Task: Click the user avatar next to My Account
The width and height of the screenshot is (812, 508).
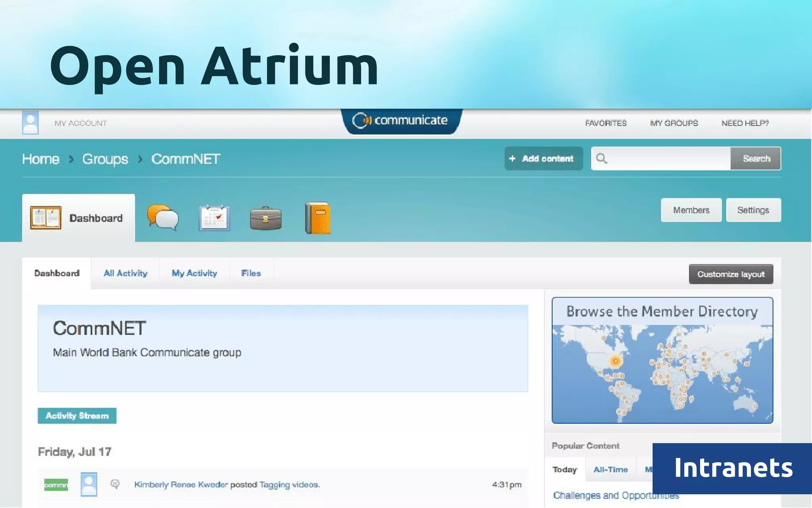Action: (x=30, y=123)
